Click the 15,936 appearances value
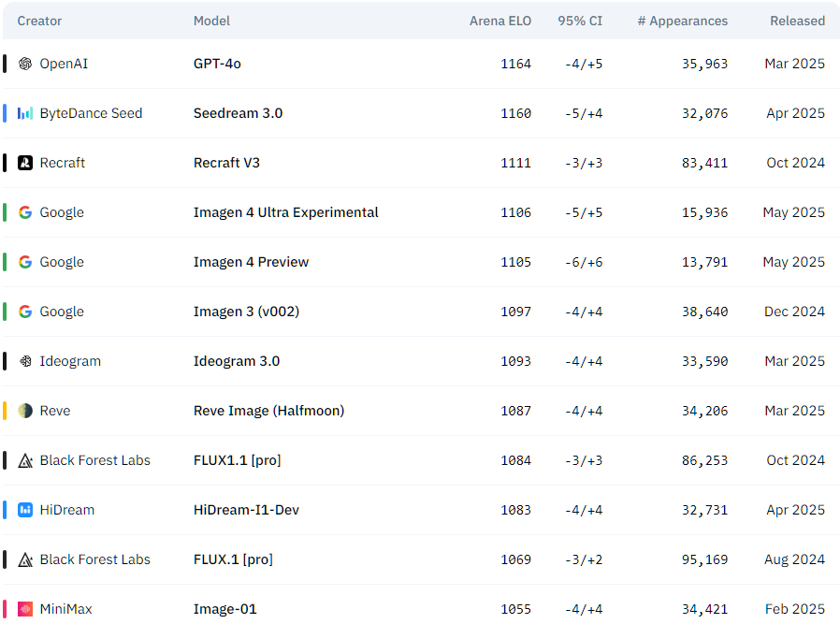840x624 pixels. tap(704, 212)
